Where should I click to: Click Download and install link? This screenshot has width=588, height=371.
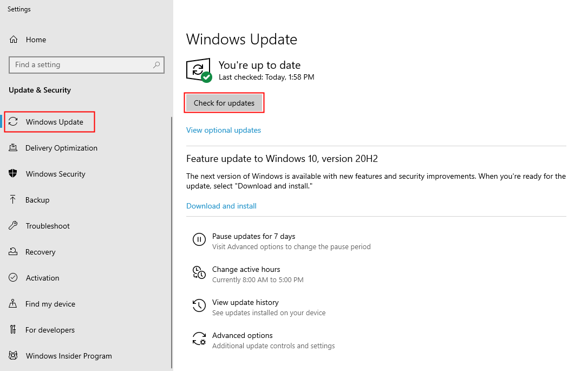click(221, 206)
